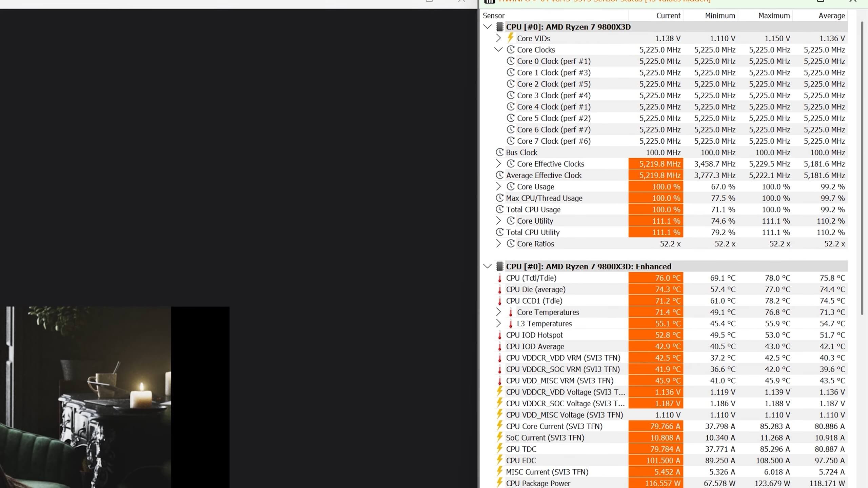Click the thermometer icon beside CPU IOD Average
The height and width of the screenshot is (488, 868).
499,346
